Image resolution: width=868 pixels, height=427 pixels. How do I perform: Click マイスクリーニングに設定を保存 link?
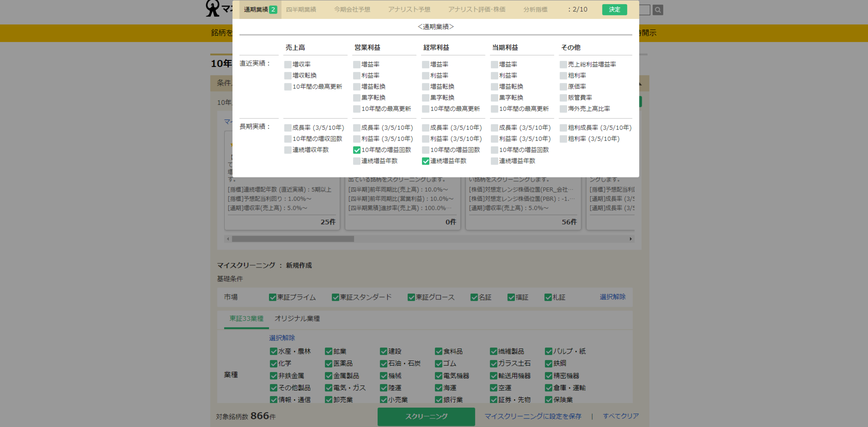click(x=533, y=416)
